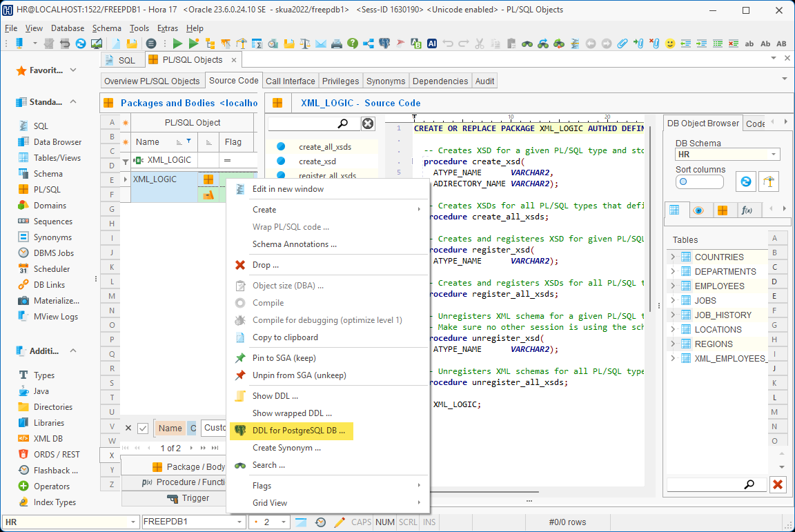
Task: Click the crane build icon beside refresh
Action: (768, 181)
